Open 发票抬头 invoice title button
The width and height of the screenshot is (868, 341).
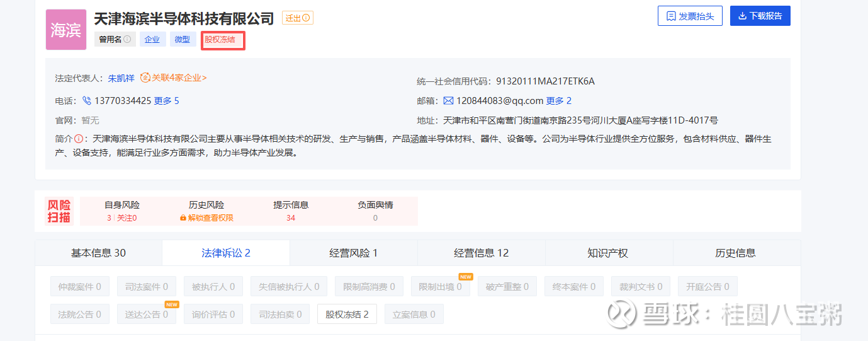click(690, 16)
